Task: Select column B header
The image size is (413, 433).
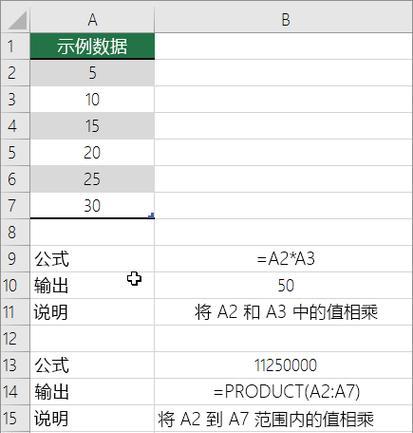Action: 284,20
